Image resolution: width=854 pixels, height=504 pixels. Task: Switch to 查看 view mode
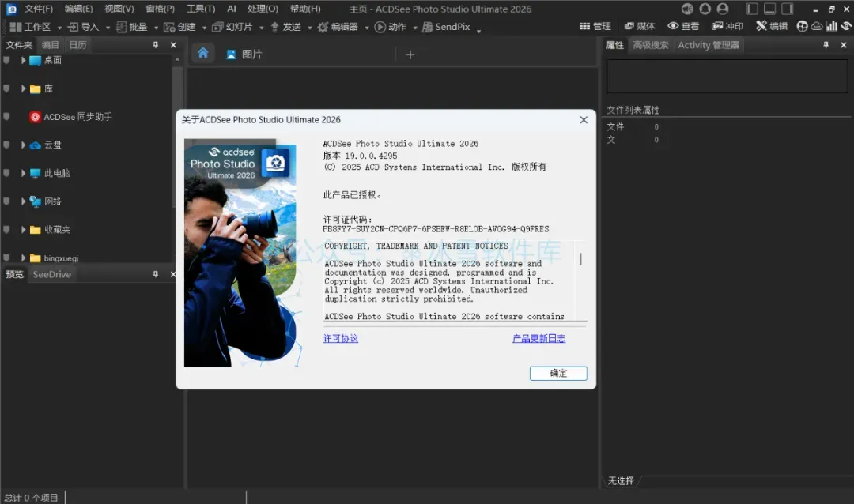pos(683,26)
